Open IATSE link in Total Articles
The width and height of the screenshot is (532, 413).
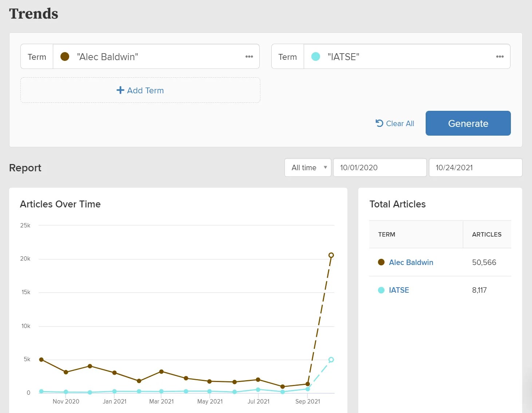point(399,290)
